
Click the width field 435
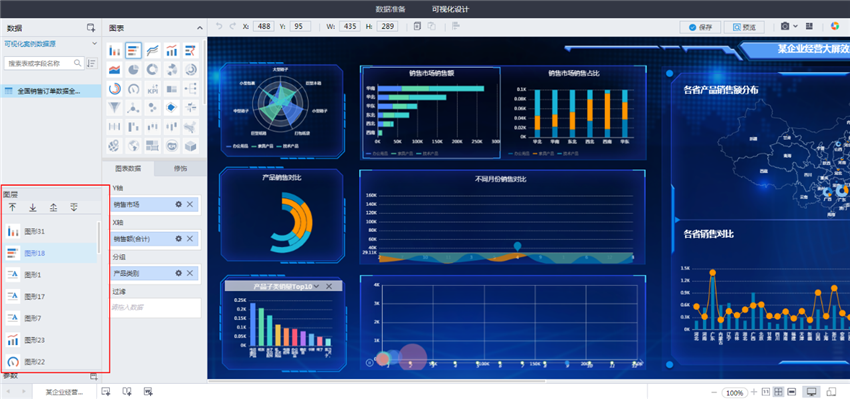tap(350, 26)
